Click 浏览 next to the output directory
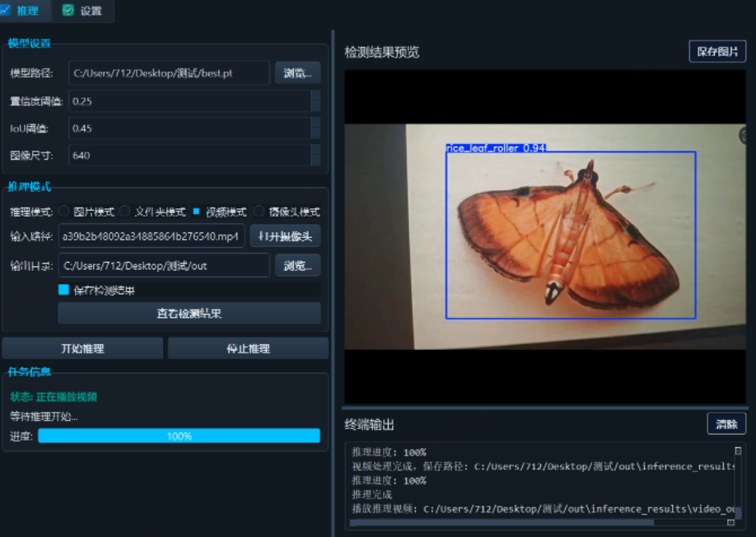 pos(297,265)
